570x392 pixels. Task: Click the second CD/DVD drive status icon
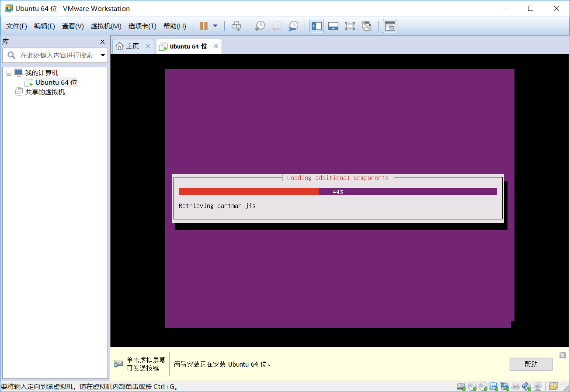tap(483, 386)
